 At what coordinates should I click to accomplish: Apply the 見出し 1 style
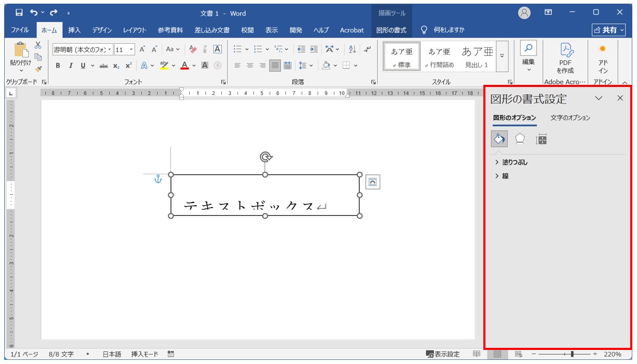pyautogui.click(x=477, y=56)
